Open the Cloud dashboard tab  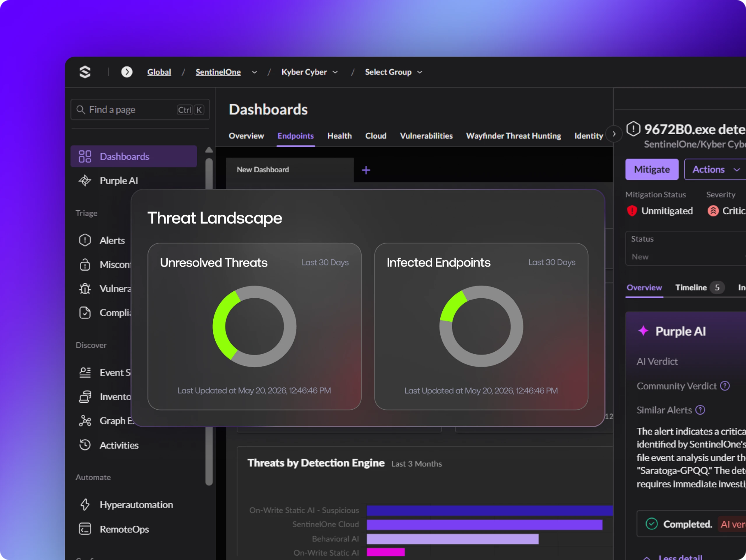[x=376, y=136]
